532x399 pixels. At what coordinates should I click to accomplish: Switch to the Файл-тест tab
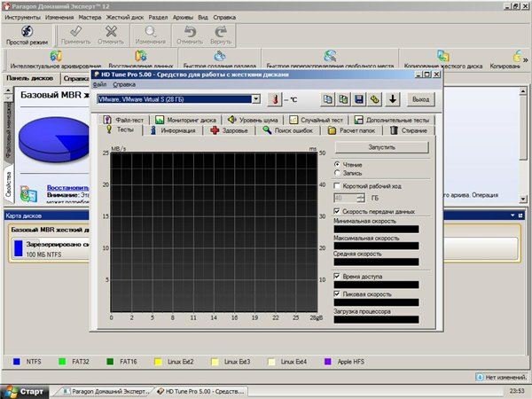click(x=123, y=120)
